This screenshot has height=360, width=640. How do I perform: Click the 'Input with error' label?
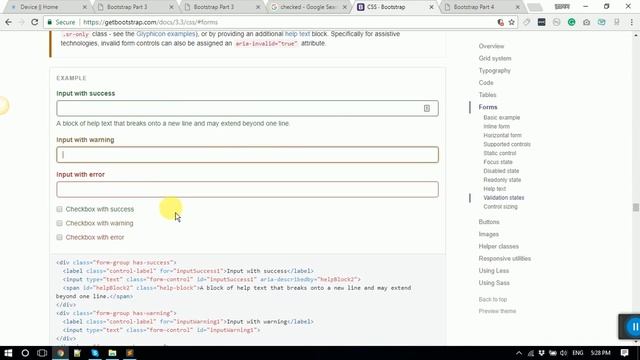click(80, 174)
